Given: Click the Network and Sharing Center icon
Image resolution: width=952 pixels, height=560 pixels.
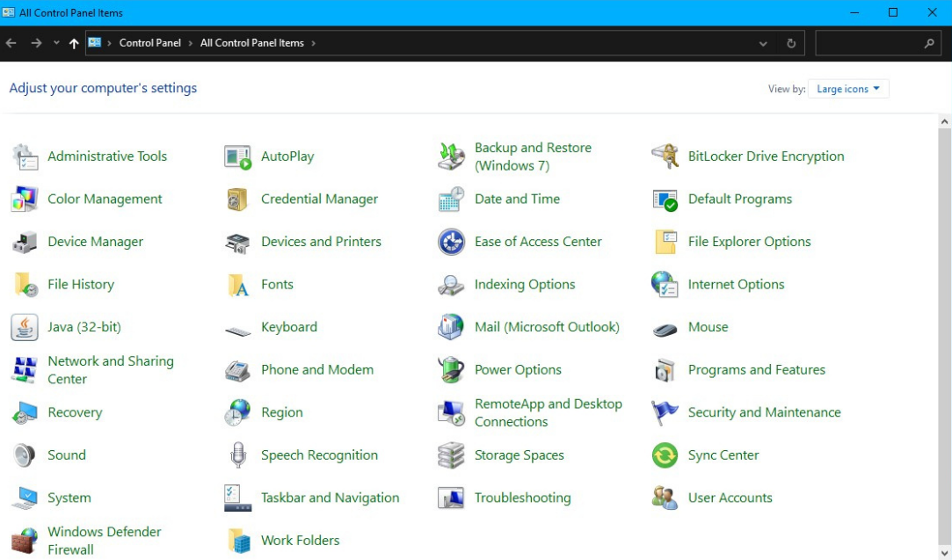Looking at the screenshot, I should [x=25, y=369].
